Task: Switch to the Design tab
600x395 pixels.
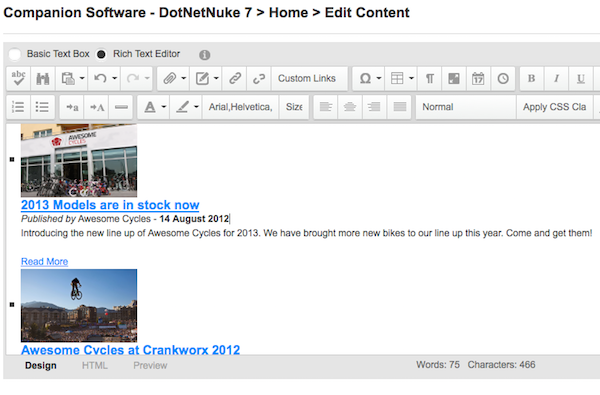Action: pyautogui.click(x=41, y=366)
